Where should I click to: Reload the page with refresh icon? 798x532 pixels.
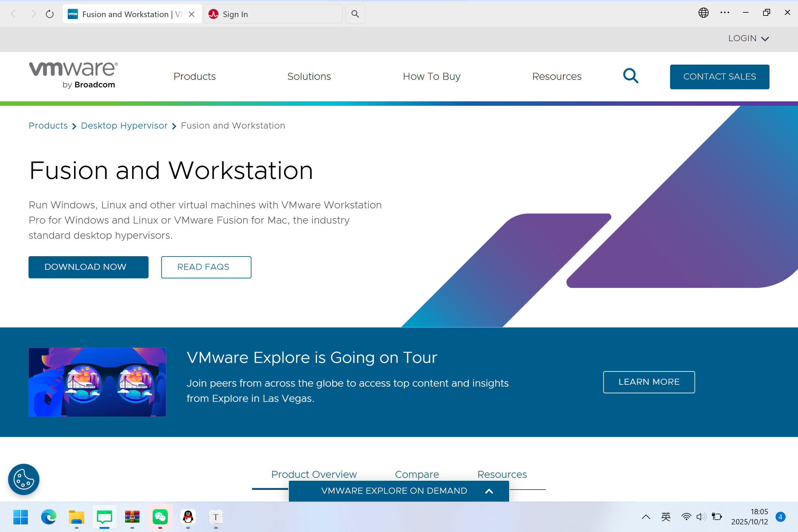click(x=49, y=14)
